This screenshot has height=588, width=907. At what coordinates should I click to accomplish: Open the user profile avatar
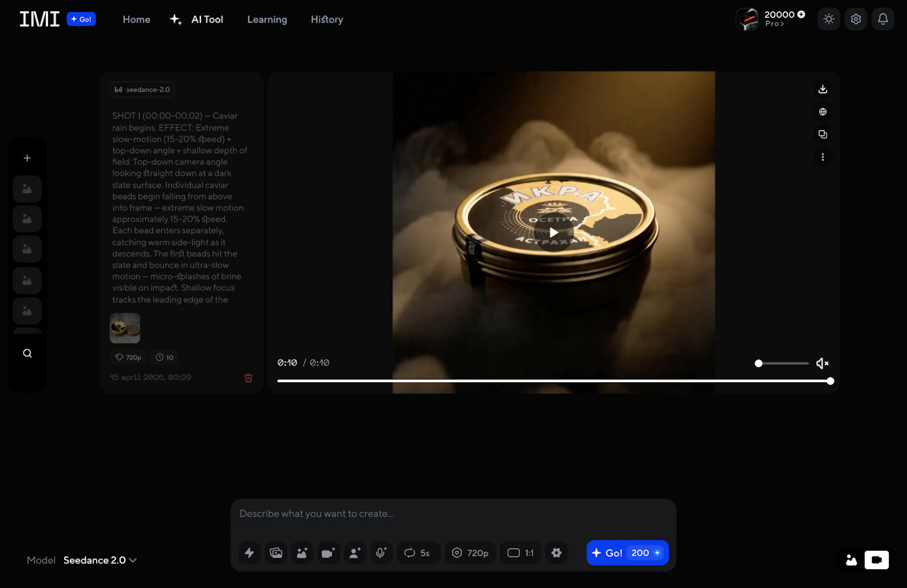coord(747,19)
